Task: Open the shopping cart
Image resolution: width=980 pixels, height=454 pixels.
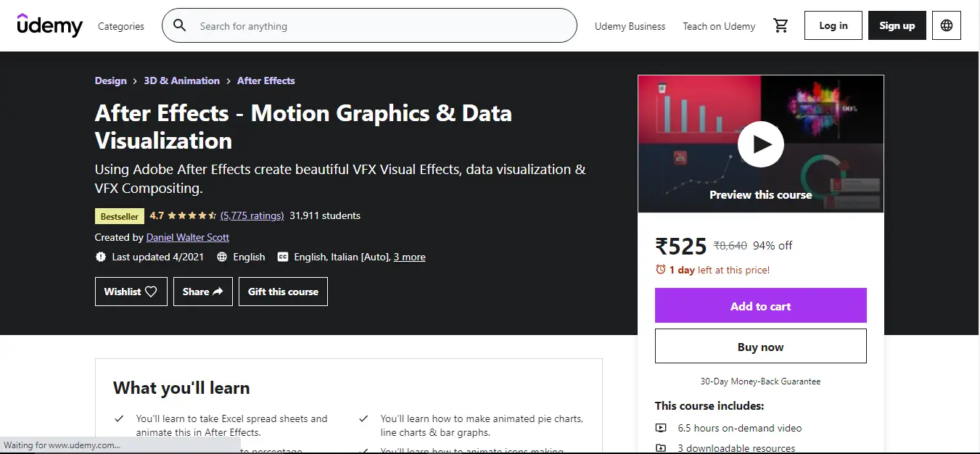Action: coord(781,25)
